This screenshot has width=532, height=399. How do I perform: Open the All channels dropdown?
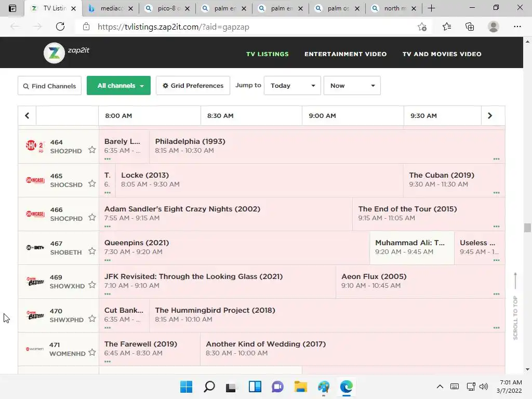tap(118, 86)
